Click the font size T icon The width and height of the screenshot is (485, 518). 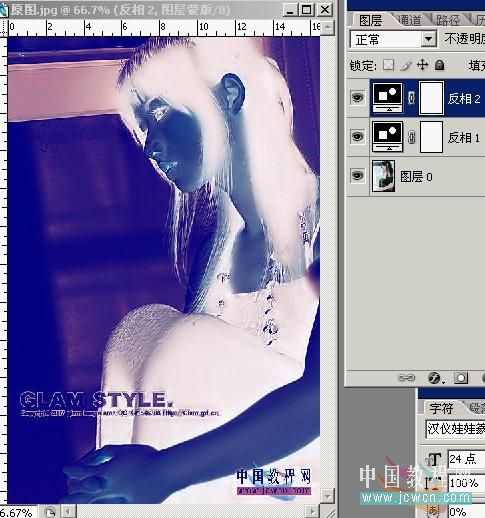[434, 460]
